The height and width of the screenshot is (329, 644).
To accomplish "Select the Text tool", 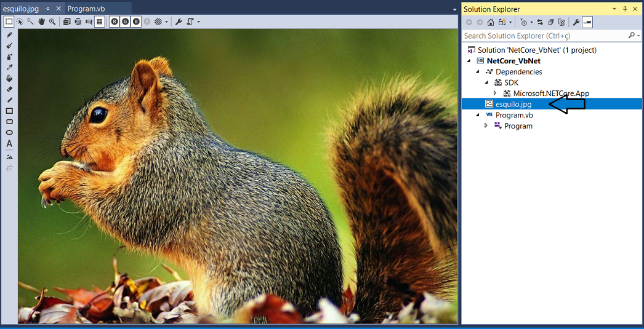I will (9, 144).
